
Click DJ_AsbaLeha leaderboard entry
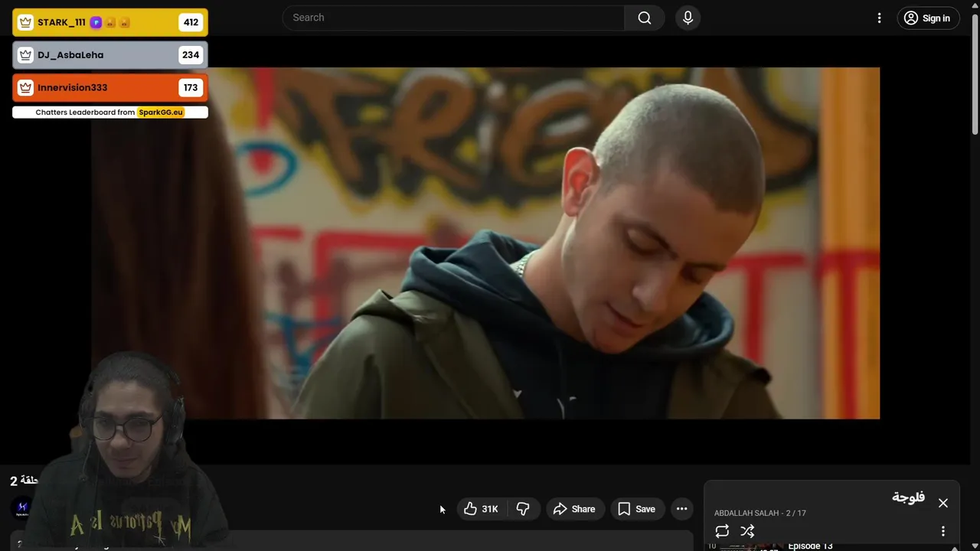click(110, 55)
